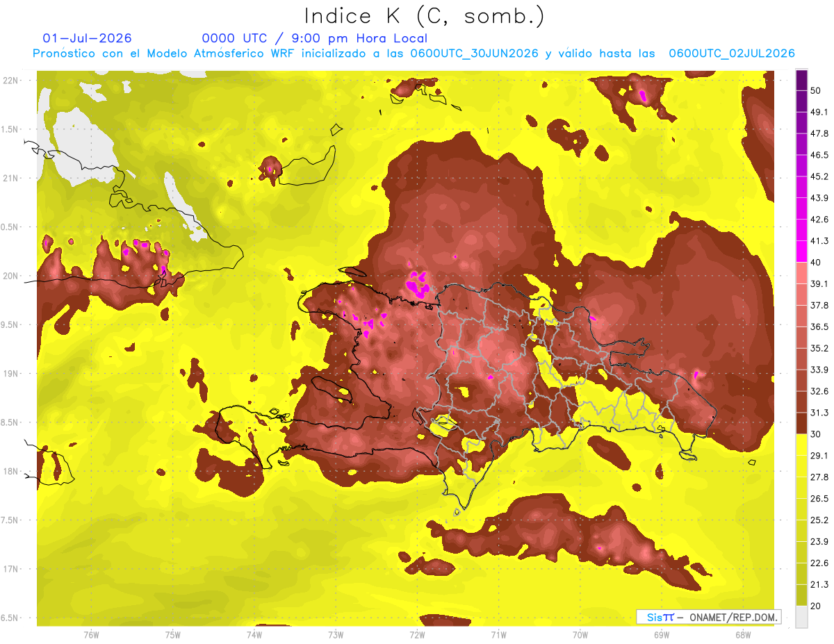Image resolution: width=834 pixels, height=644 pixels.
Task: Click the '7.5N' latitude label
Action: (x=10, y=520)
